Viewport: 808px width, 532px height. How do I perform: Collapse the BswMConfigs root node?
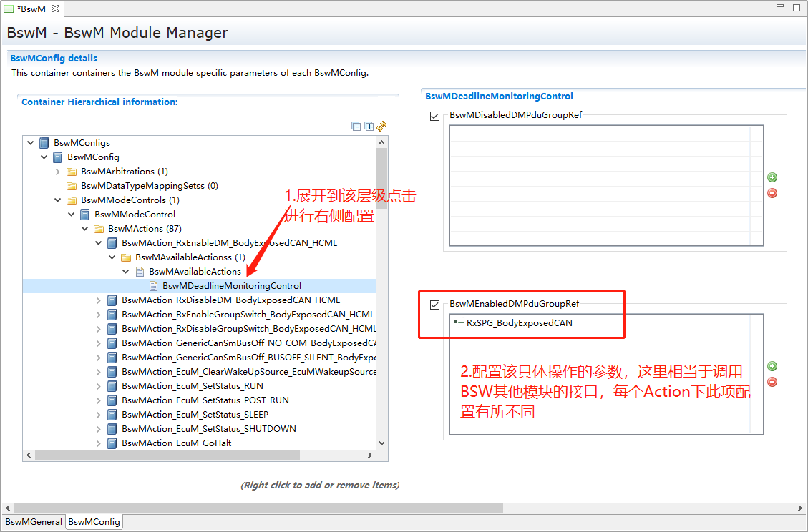[x=31, y=143]
